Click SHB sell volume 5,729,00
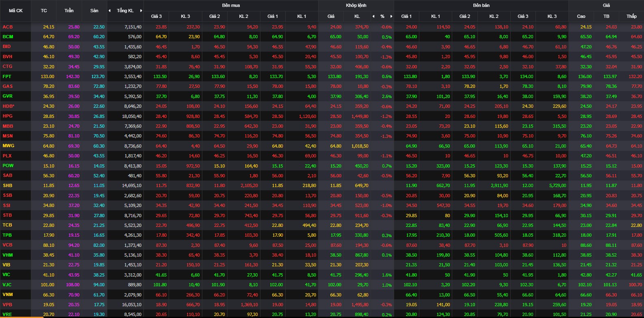 click(x=557, y=185)
